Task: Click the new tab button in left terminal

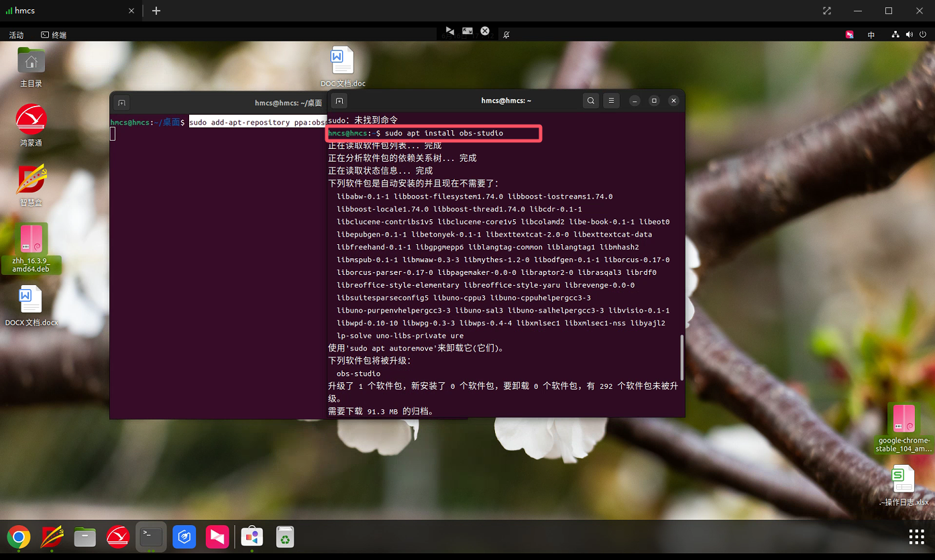Action: click(121, 103)
